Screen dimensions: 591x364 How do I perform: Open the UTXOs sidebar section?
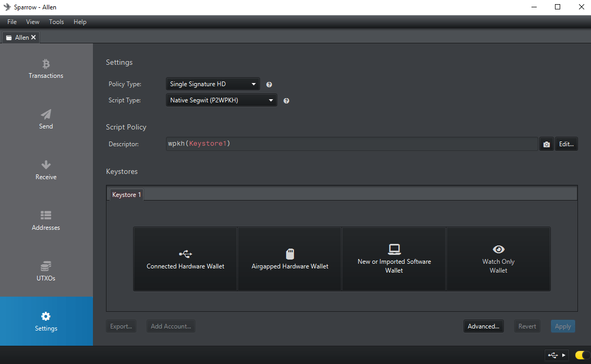(46, 271)
